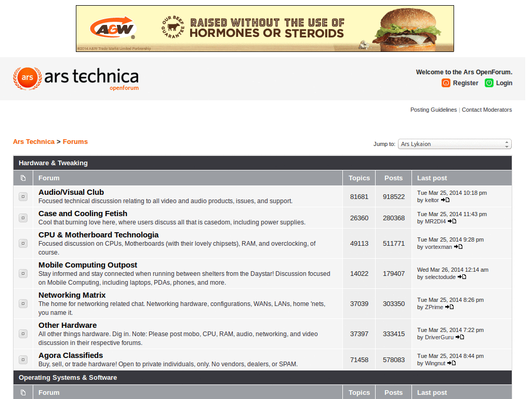Image resolution: width=532 pixels, height=399 pixels.
Task: Open user profile MR2DI4
Action: [x=435, y=221]
